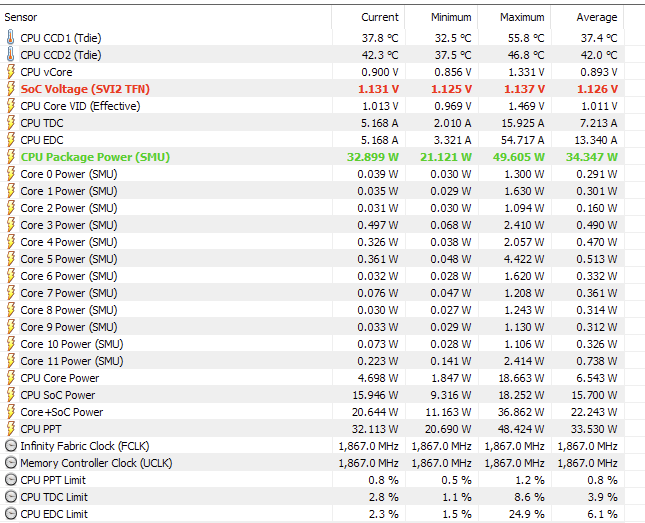Click lightning icon beside CPU TDC
This screenshot has height=523, width=645.
click(x=11, y=123)
